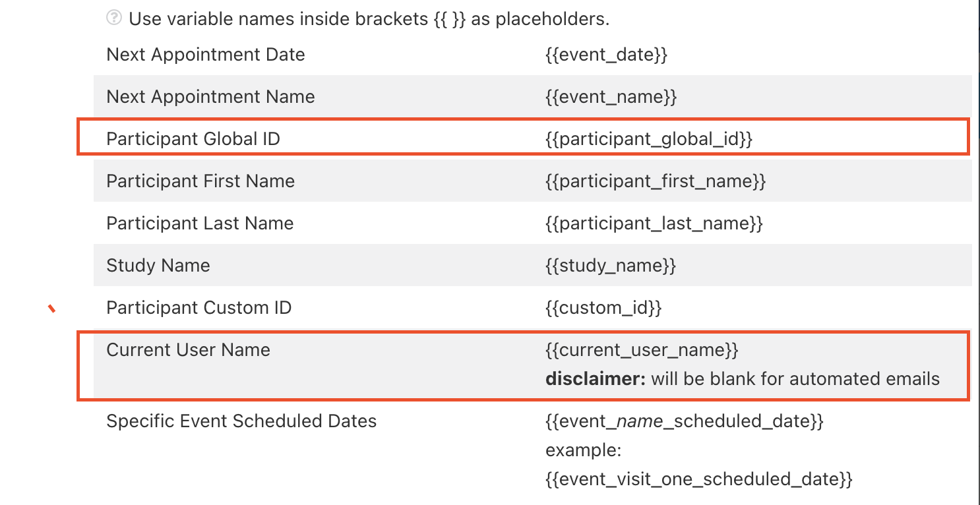
Task: Select the Next Appointment Date label
Action: point(205,55)
